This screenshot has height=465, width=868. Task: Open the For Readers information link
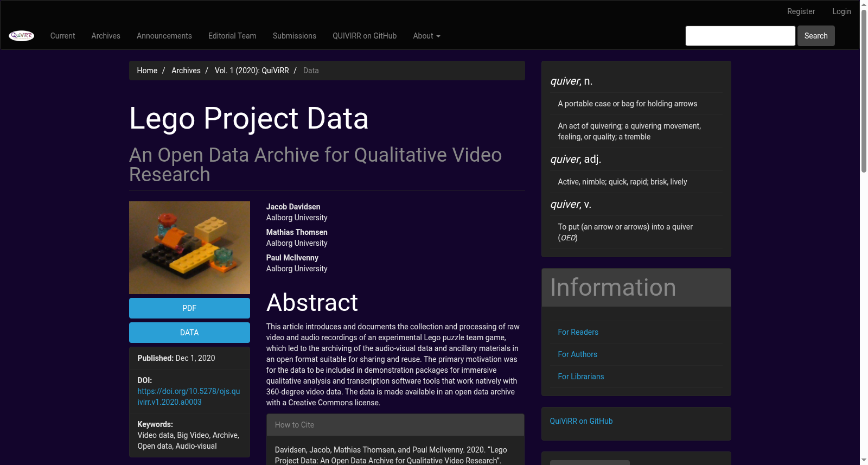click(578, 332)
